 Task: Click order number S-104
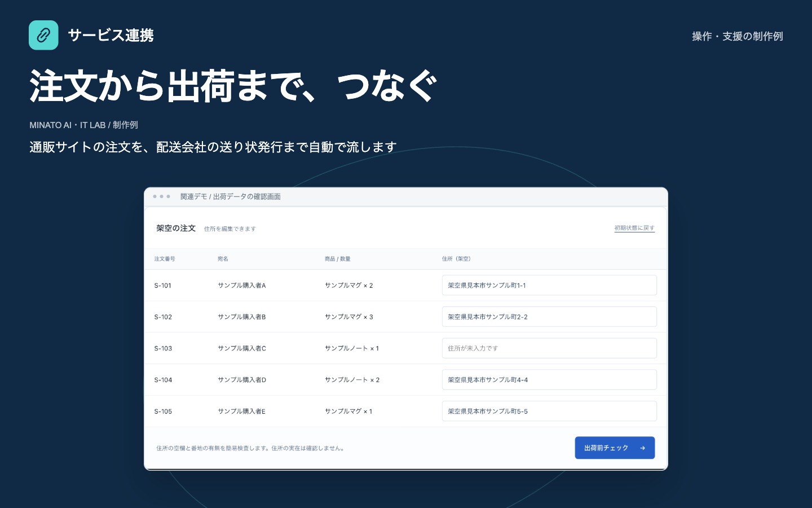point(163,380)
